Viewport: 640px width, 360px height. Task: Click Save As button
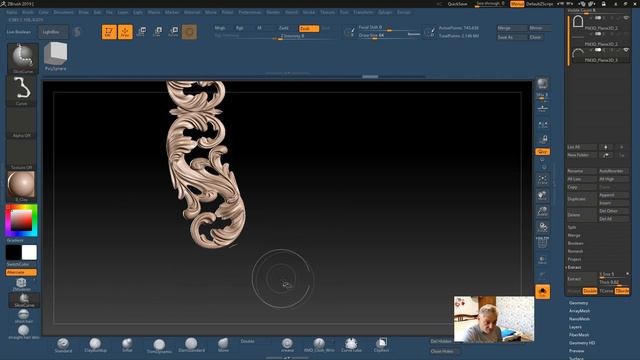(x=511, y=37)
